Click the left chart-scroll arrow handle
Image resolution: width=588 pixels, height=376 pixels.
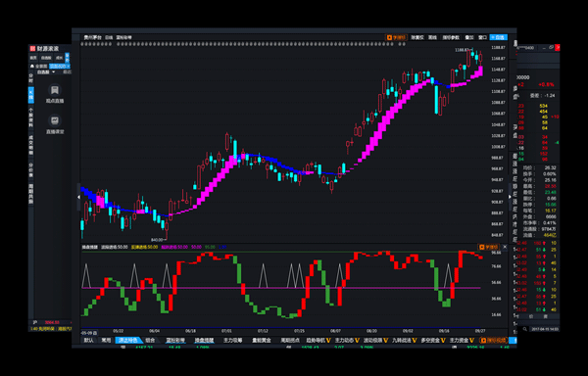(x=78, y=197)
